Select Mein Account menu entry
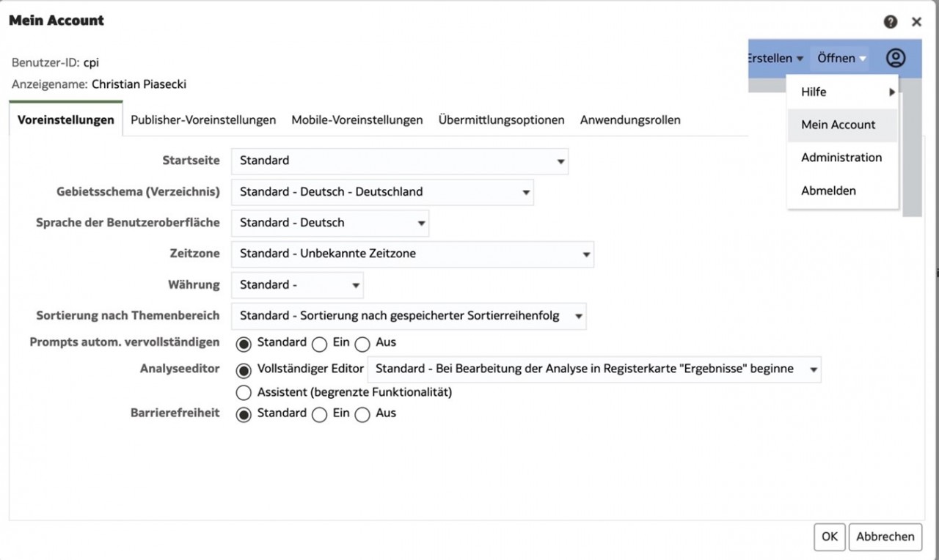 (843, 125)
